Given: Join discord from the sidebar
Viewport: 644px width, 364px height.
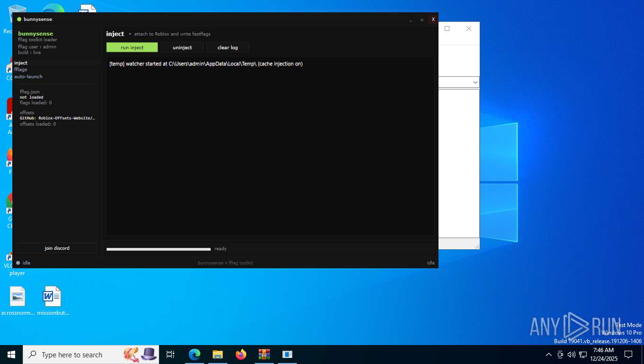Looking at the screenshot, I should click(x=57, y=248).
